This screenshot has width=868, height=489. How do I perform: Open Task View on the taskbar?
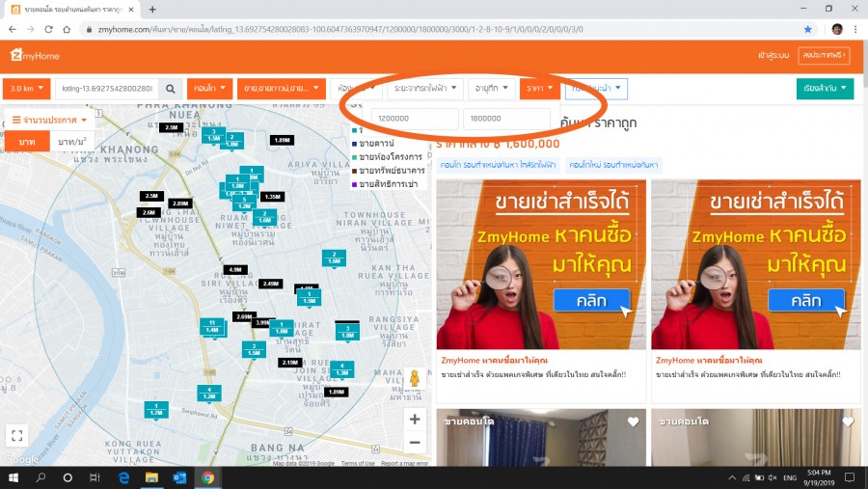coord(95,477)
